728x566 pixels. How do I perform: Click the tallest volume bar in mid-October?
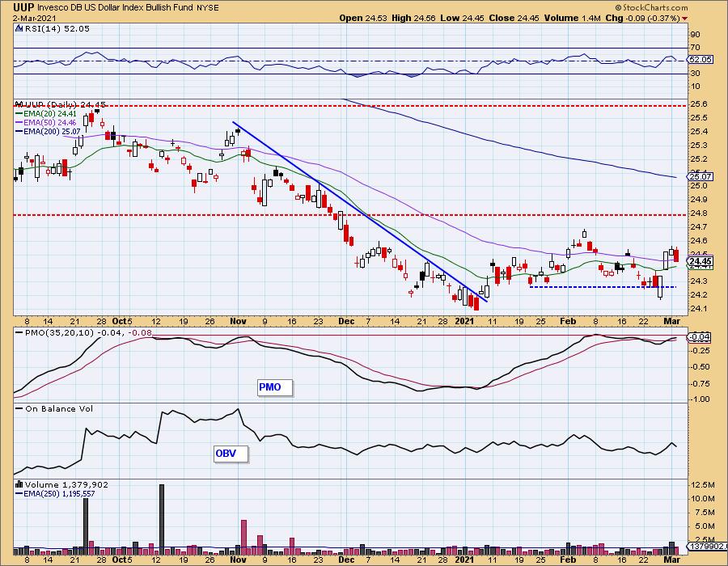162,520
